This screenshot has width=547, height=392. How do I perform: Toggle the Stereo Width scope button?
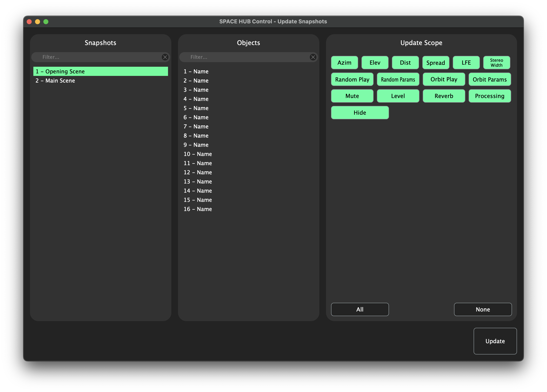496,63
